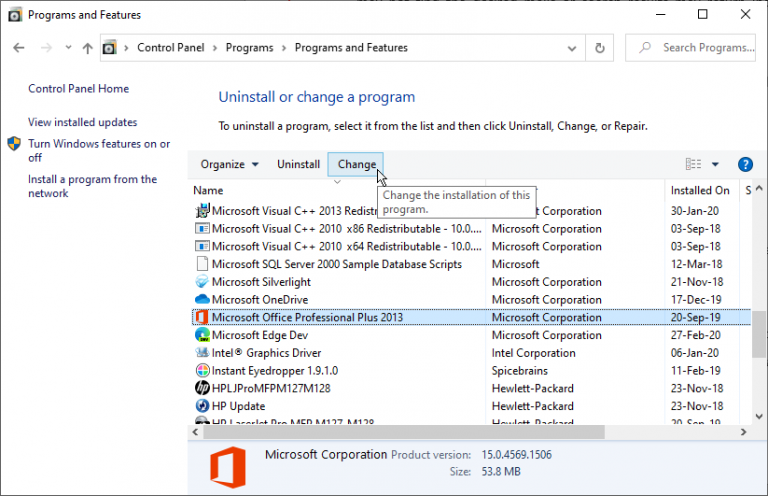Image resolution: width=768 pixels, height=496 pixels.
Task: Click the horizontal scrollbar left arrow
Action: [195, 432]
